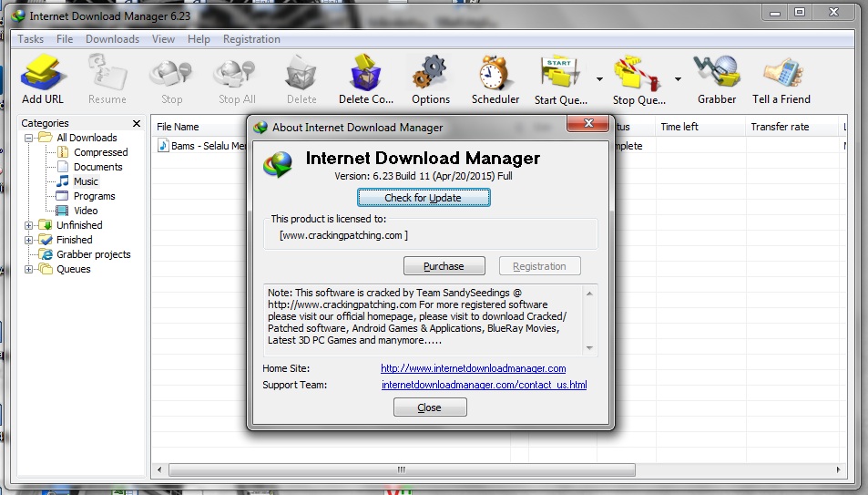Click the Stop All toolbar icon
The width and height of the screenshot is (868, 495).
pos(237,74)
